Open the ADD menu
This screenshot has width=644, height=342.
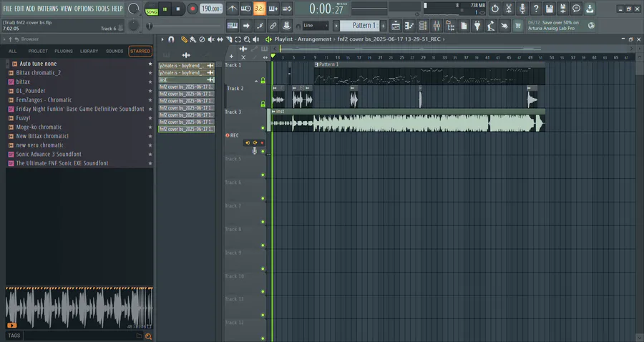tap(30, 8)
